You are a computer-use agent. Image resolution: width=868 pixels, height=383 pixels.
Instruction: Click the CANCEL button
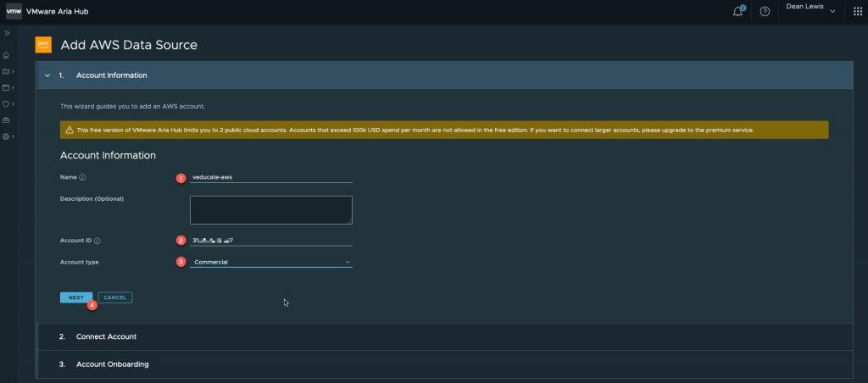pyautogui.click(x=115, y=297)
